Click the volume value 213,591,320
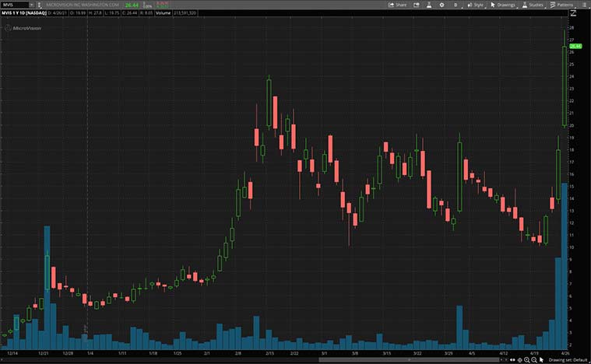Viewport: 591px width, 364px height. coord(185,13)
